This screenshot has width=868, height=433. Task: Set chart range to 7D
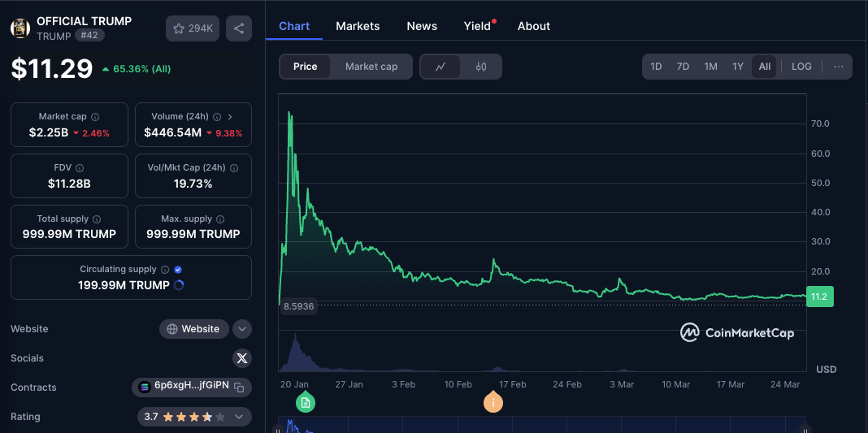click(x=684, y=67)
